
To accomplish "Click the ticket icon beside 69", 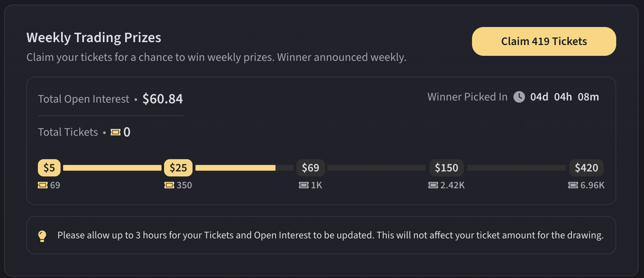I will pos(43,185).
